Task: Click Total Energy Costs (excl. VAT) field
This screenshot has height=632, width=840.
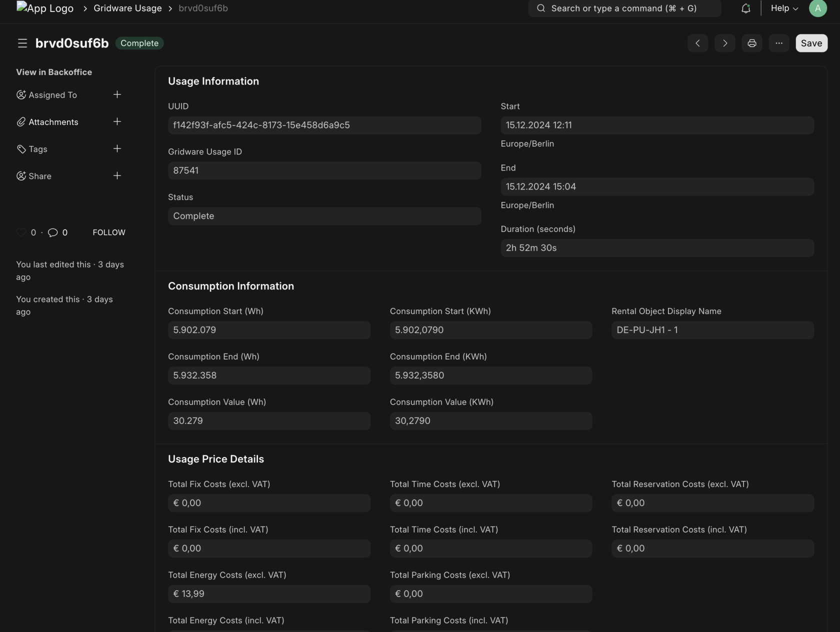Action: 269,594
